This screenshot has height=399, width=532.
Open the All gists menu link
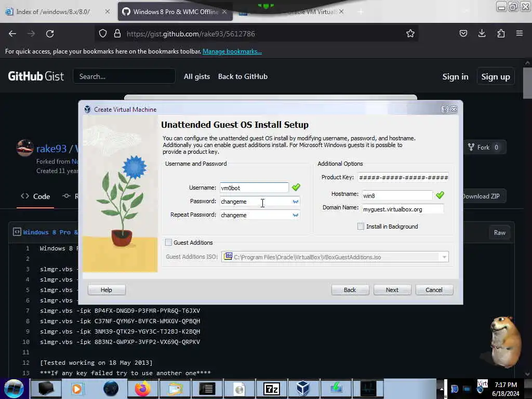tap(197, 77)
